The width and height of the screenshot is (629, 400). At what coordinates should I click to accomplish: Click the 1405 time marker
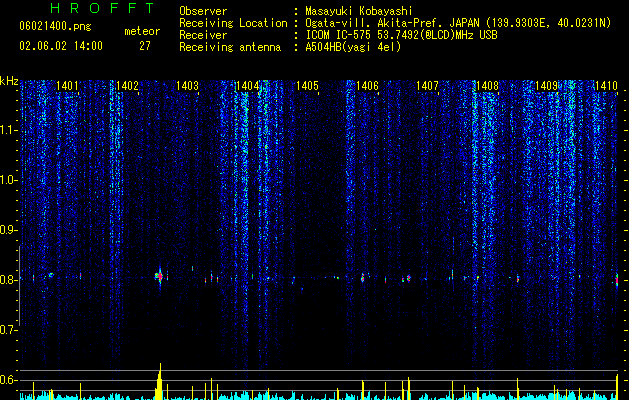(x=307, y=86)
